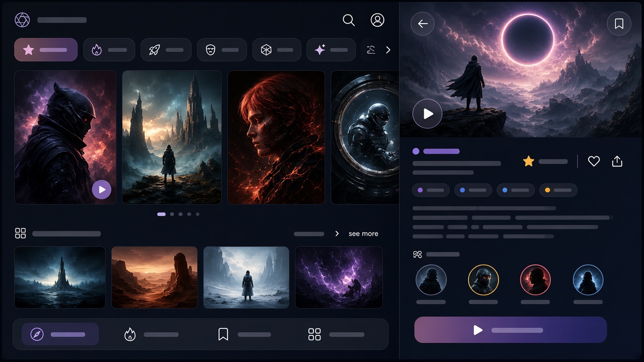The height and width of the screenshot is (362, 644).
Task: Click the aperture logo icon
Action: point(22,20)
